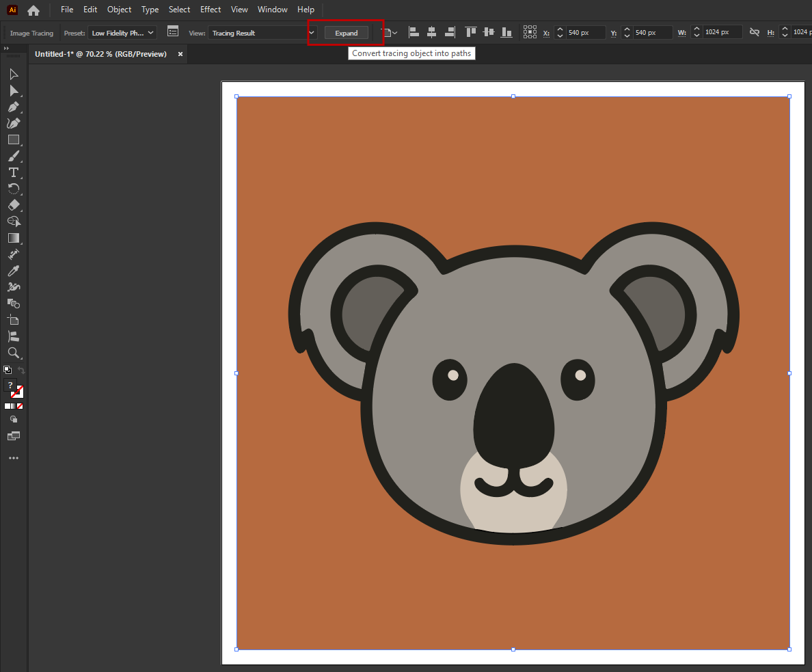The image size is (812, 672).
Task: Click the Expand button
Action: pos(346,33)
